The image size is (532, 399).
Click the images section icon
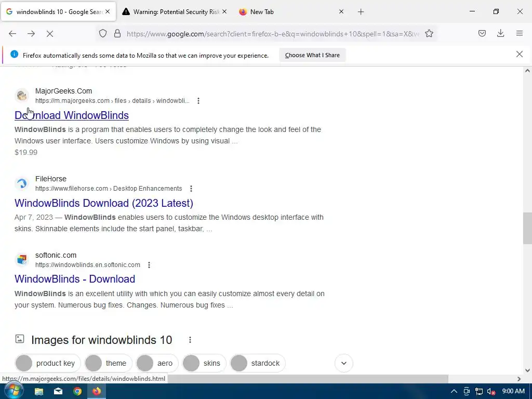coord(20,339)
